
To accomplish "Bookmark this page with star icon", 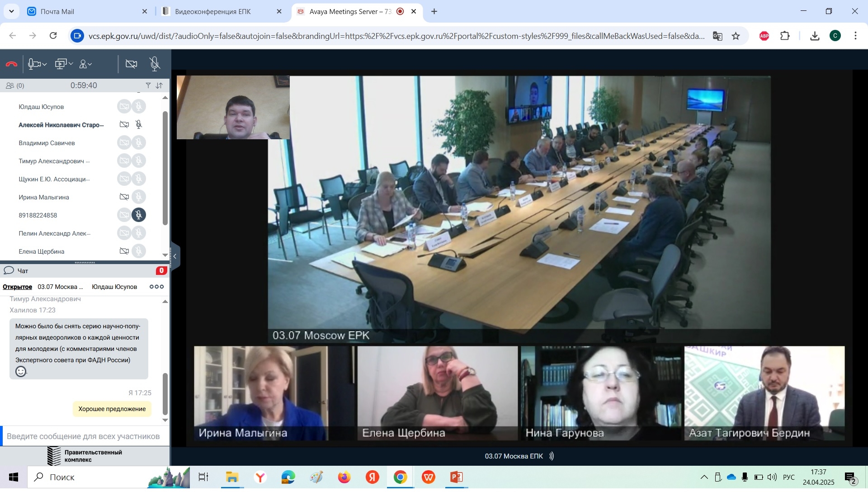I will [736, 36].
